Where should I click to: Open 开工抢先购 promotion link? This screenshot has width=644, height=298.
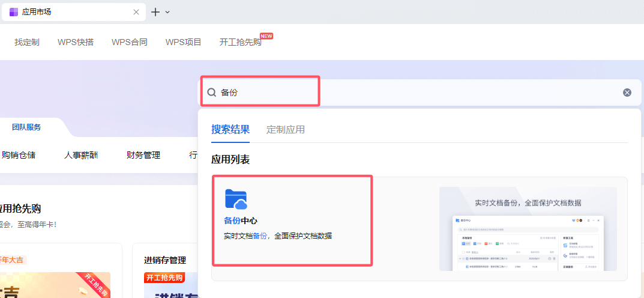[x=241, y=42]
